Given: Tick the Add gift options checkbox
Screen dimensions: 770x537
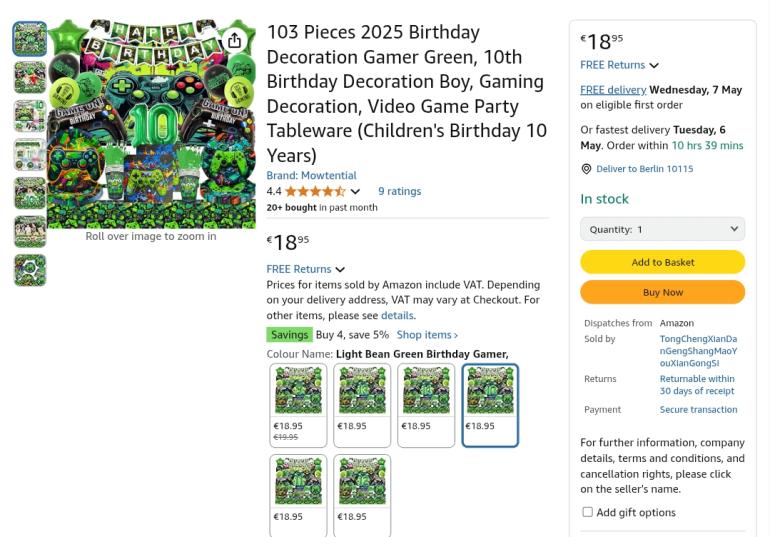Looking at the screenshot, I should [x=587, y=512].
